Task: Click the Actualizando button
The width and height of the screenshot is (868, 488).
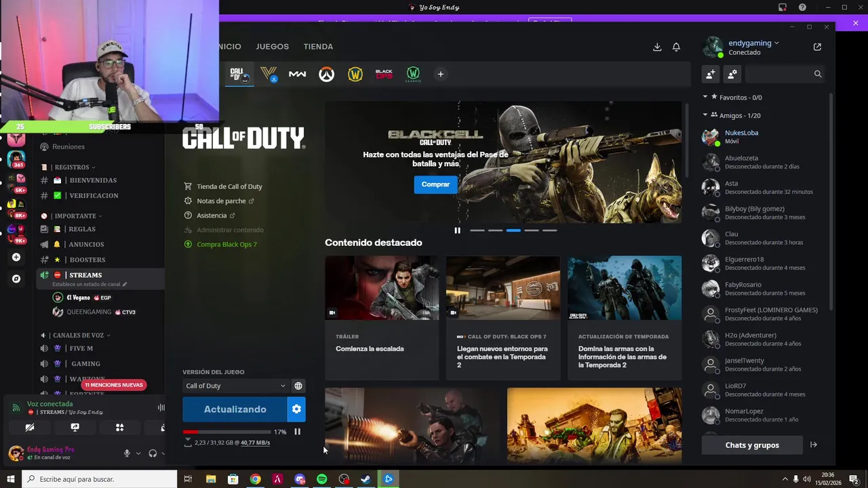Action: coord(235,409)
